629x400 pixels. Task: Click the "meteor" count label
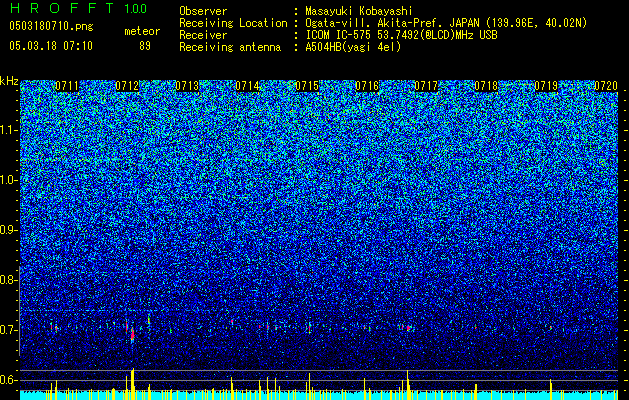(142, 31)
